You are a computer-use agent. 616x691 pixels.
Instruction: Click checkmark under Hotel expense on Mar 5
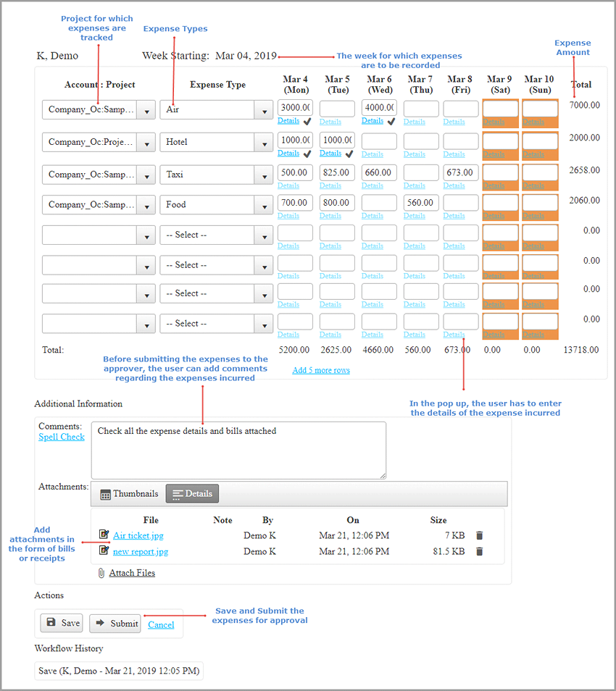pos(349,154)
